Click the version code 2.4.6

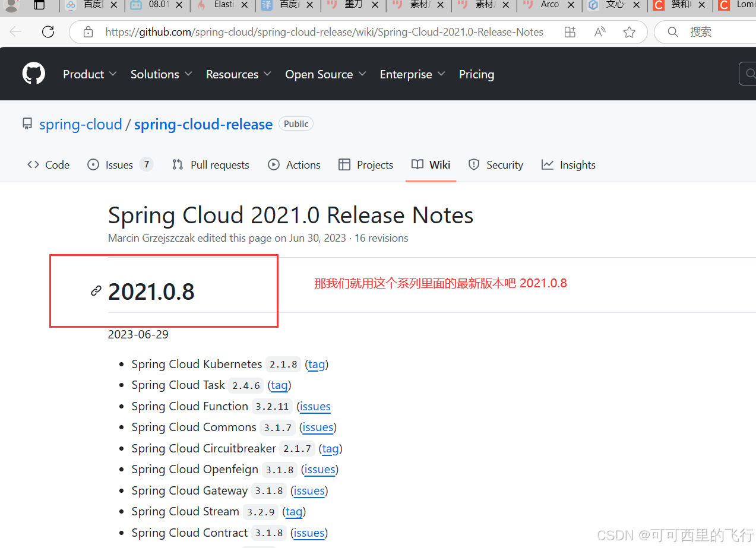pos(246,385)
